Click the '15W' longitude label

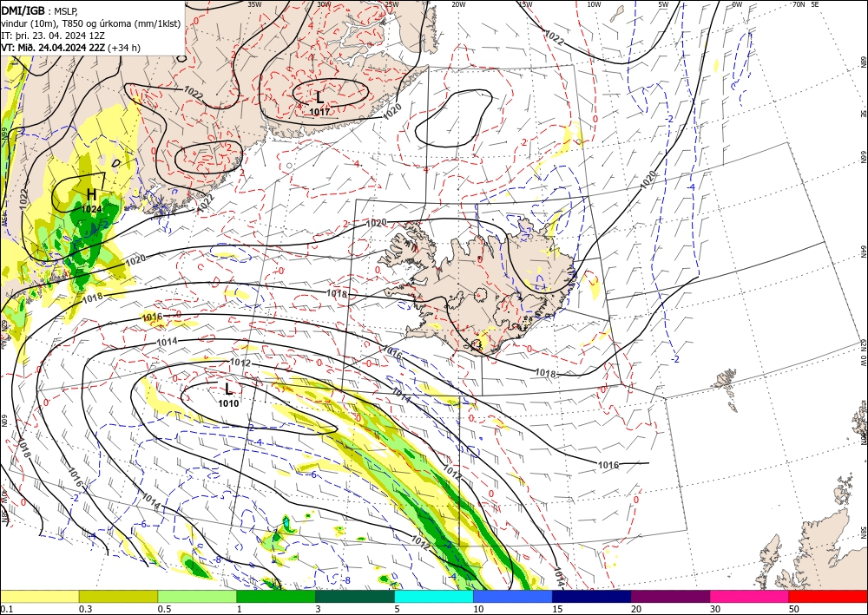[525, 4]
